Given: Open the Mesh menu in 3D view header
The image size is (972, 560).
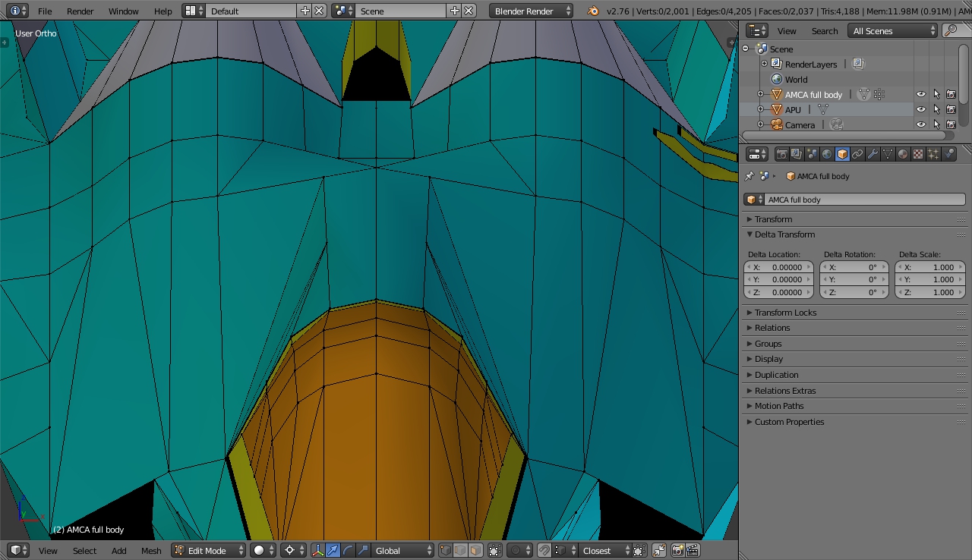Looking at the screenshot, I should point(151,550).
